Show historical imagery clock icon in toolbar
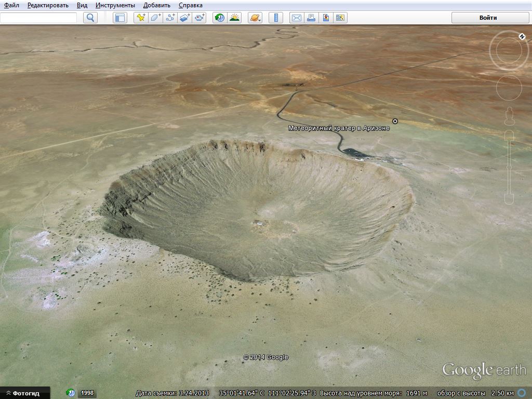 (x=220, y=18)
